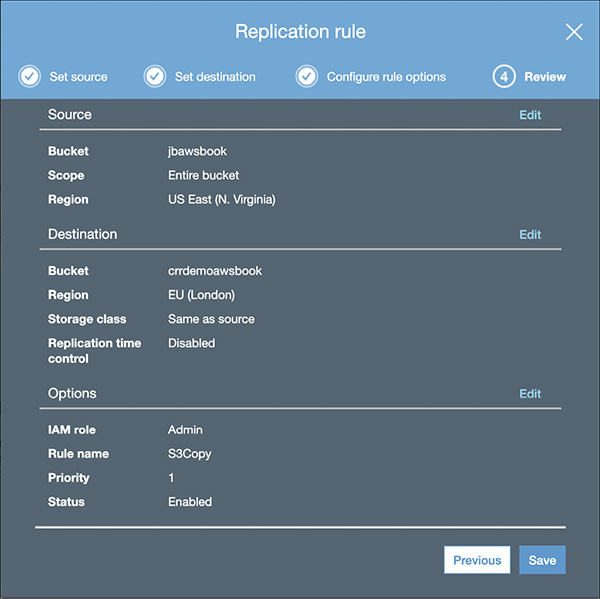The image size is (600, 599).
Task: Click the checkmark icon beside Set destination
Action: [154, 77]
